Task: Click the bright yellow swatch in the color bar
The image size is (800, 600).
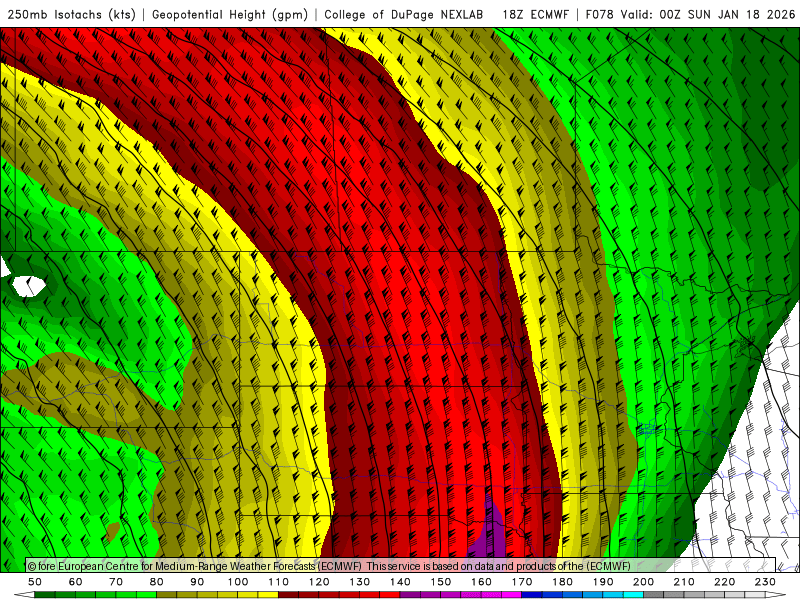Action: (x=268, y=595)
